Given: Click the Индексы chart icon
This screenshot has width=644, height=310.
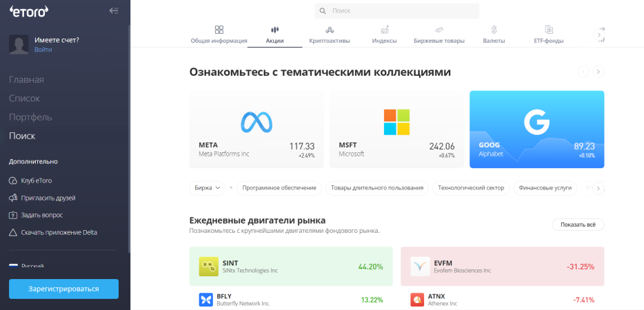Looking at the screenshot, I should tap(385, 30).
